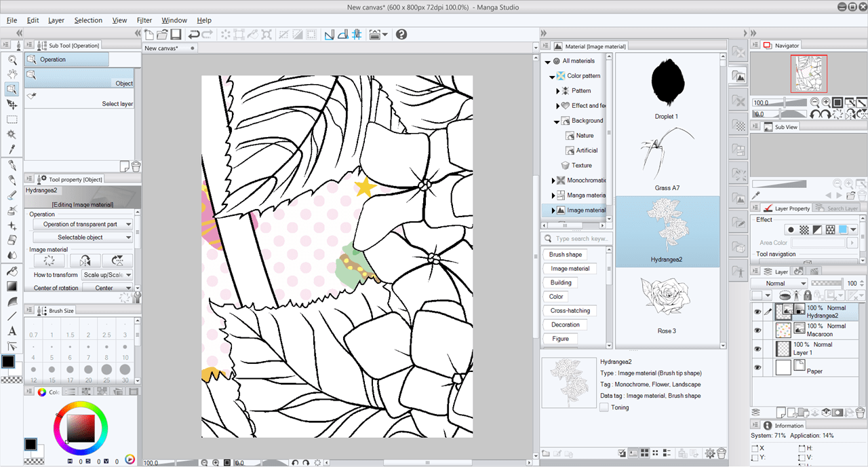Screen dimensions: 868x467
Task: Select the Auto select magic wand tool
Action: pos(12,134)
